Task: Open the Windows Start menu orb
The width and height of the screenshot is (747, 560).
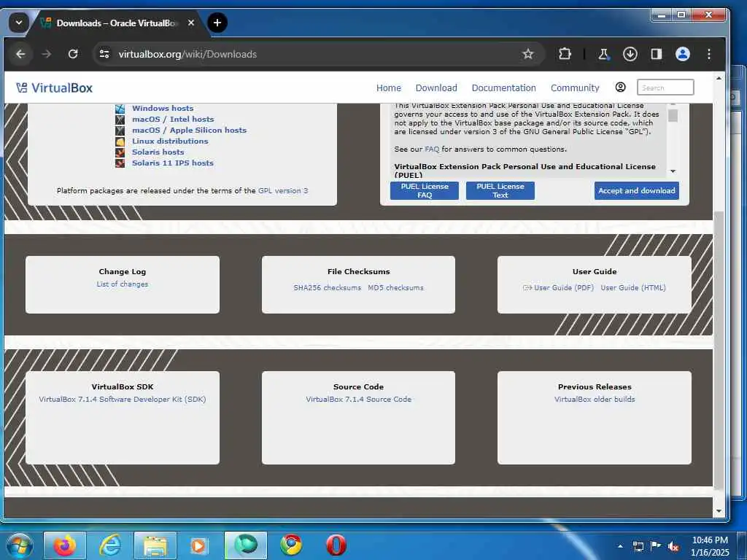Action: pos(20,545)
